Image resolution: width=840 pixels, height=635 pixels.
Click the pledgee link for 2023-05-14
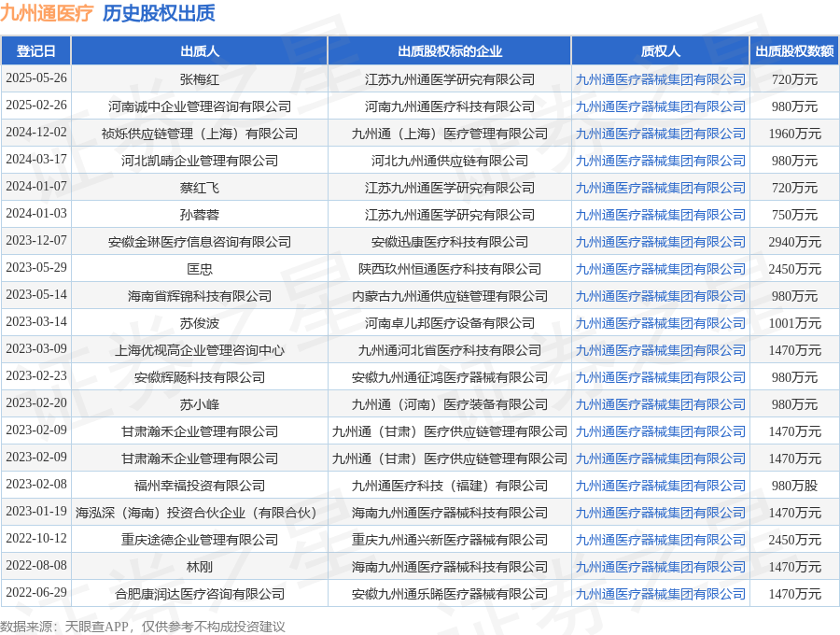660,296
